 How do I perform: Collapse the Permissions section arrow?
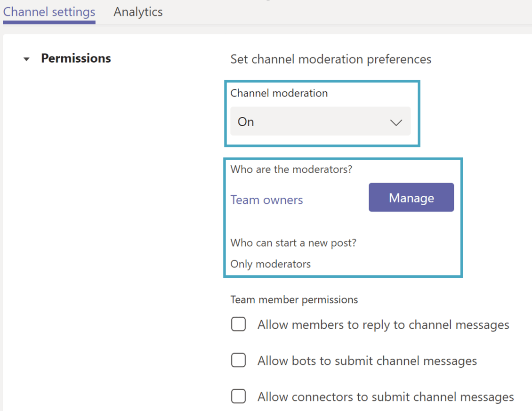[x=26, y=59]
